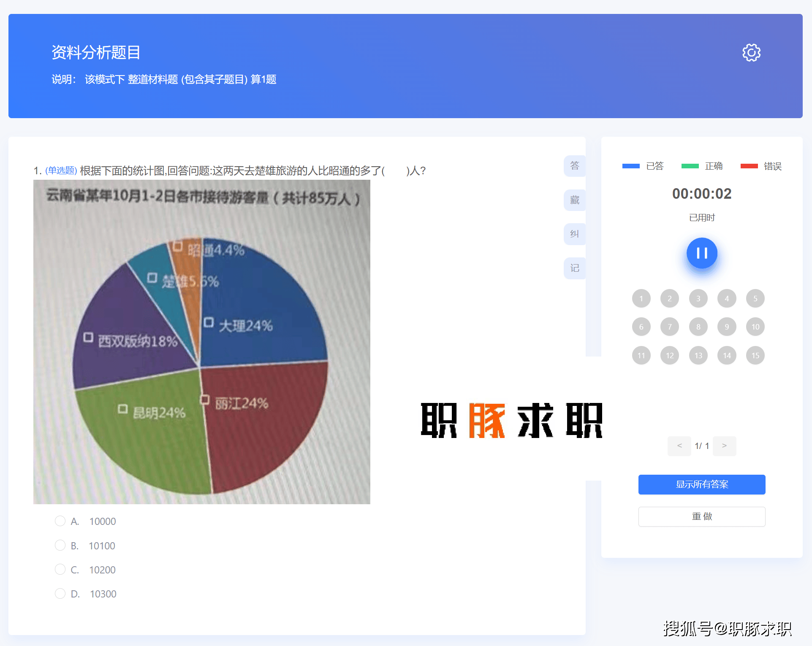The width and height of the screenshot is (812, 646).
Task: Click the pie chart image
Action: coord(201,342)
